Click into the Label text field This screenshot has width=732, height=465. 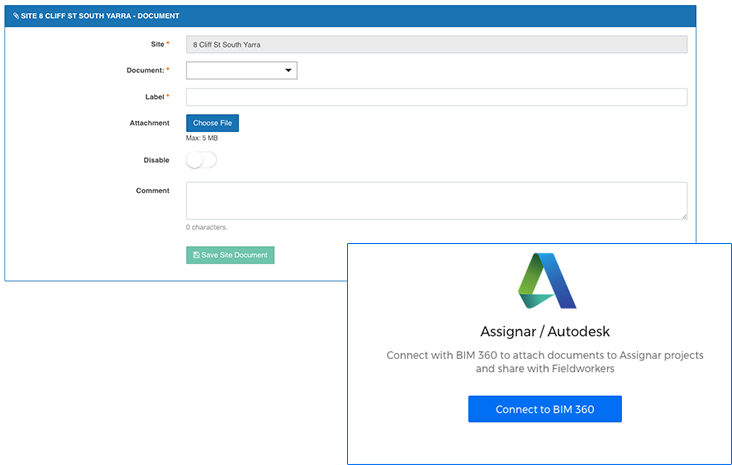coord(436,97)
